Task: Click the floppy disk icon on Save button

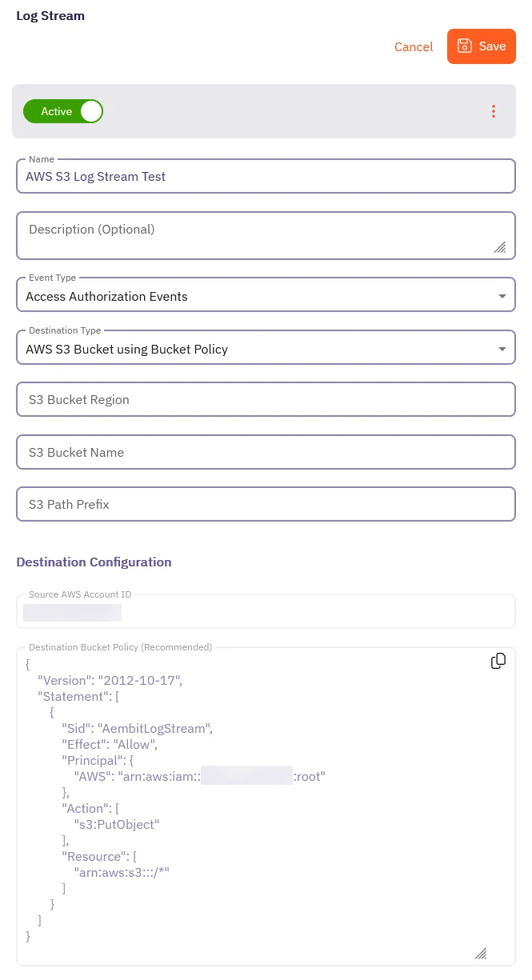Action: point(465,46)
